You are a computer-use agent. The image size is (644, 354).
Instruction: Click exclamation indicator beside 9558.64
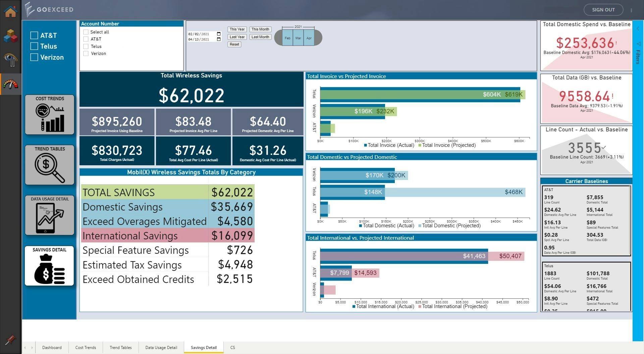(612, 96)
